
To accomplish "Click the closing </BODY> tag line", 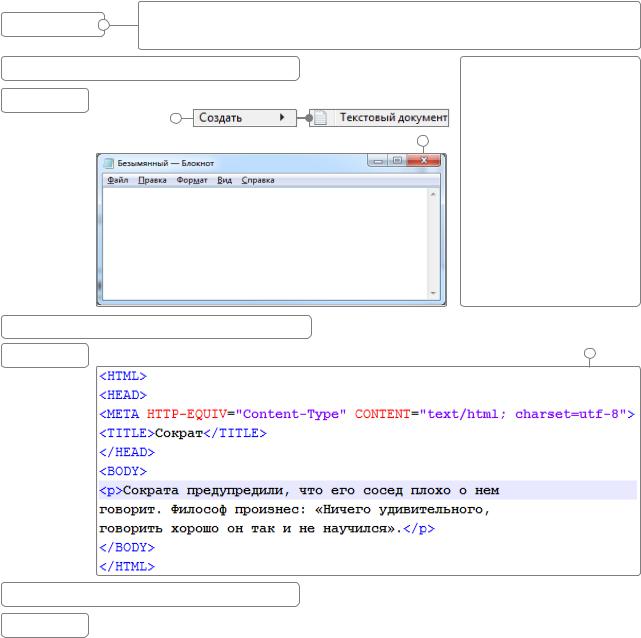I will pyautogui.click(x=127, y=548).
